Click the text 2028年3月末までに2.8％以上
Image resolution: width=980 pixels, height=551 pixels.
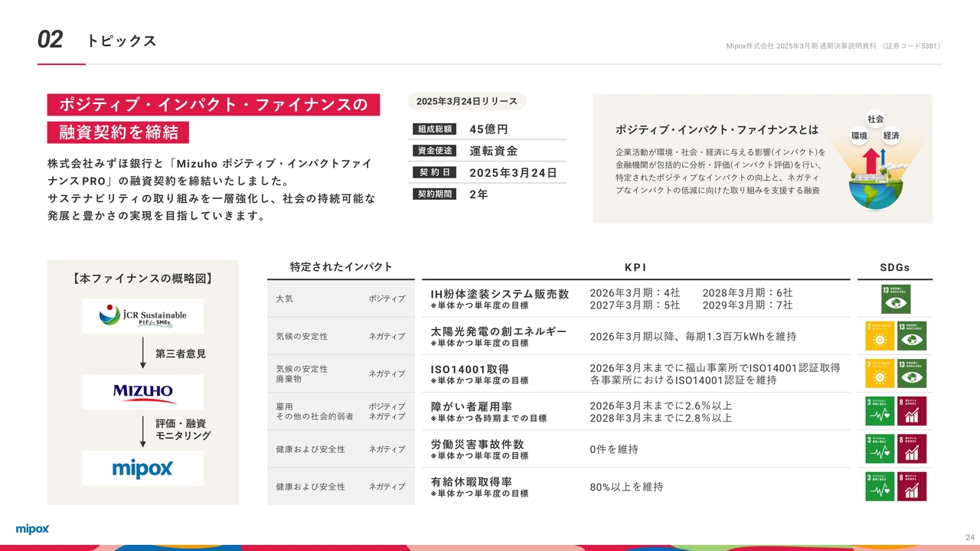661,418
